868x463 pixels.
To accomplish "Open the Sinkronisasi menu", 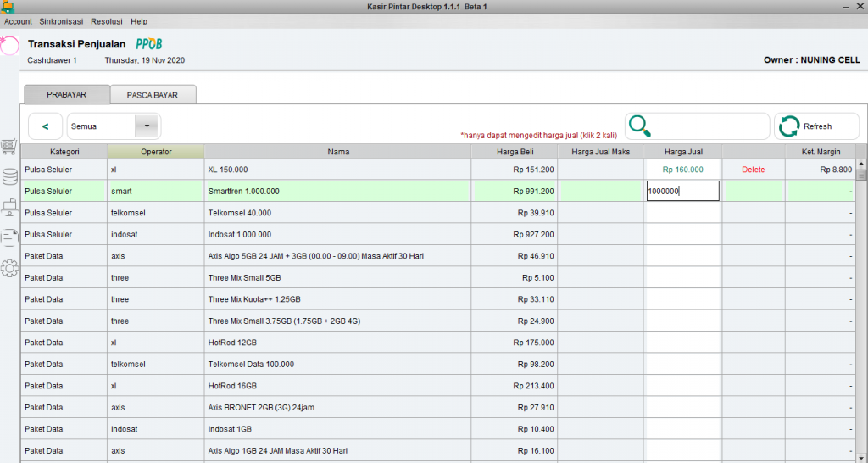I will [61, 21].
